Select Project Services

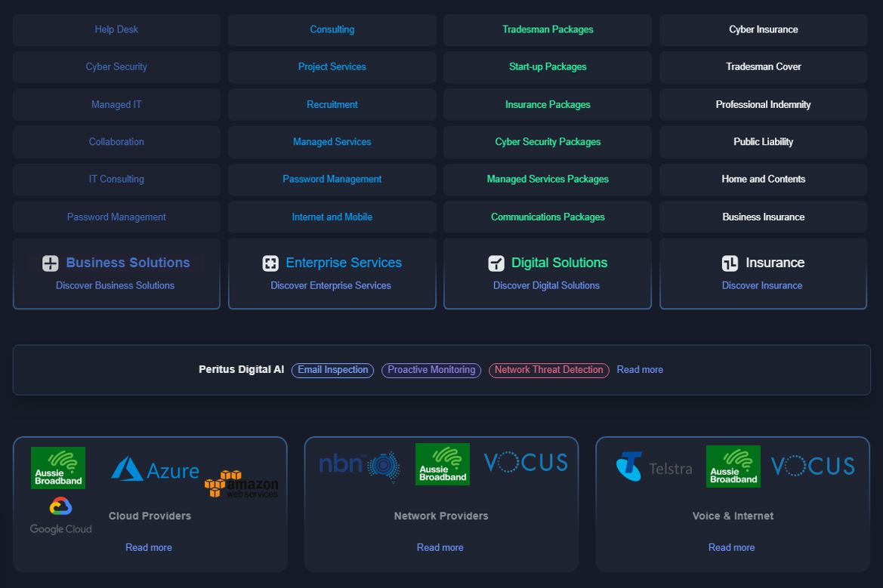(x=332, y=66)
